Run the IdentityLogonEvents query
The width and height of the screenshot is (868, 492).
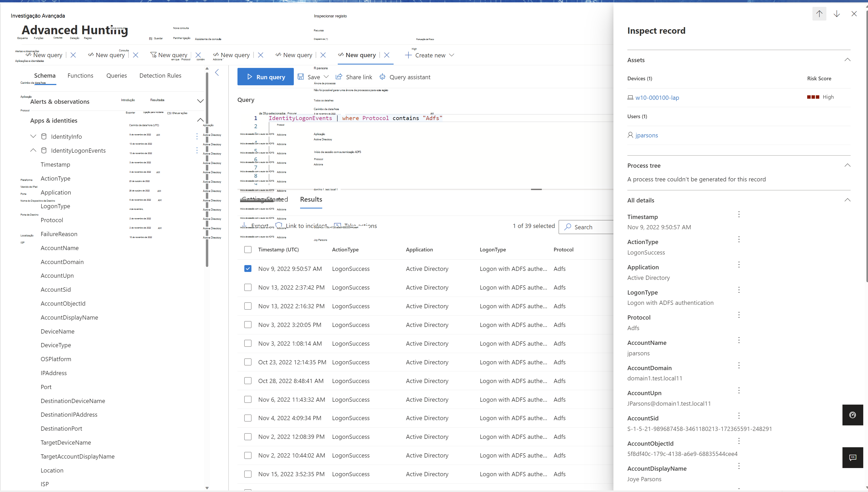click(x=266, y=77)
